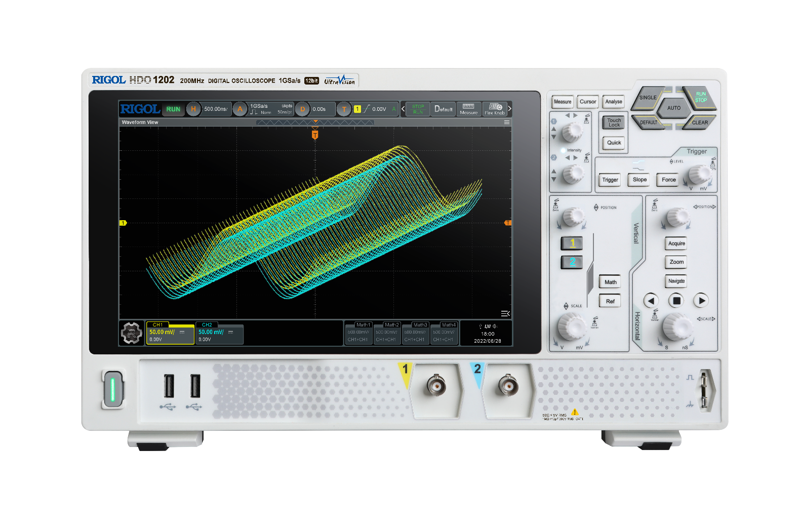This screenshot has width=798, height=532.
Task: Open the on-screen Measure icon
Action: pyautogui.click(x=468, y=109)
